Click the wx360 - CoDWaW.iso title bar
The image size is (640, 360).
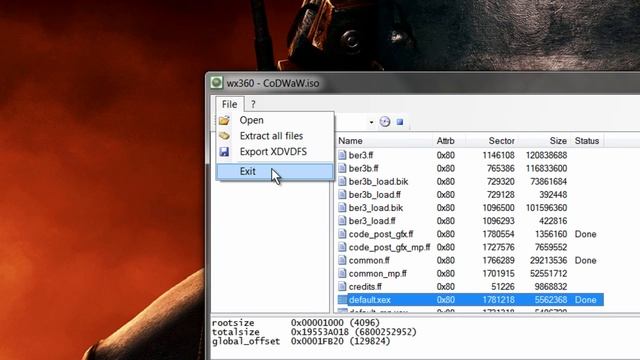(424, 83)
